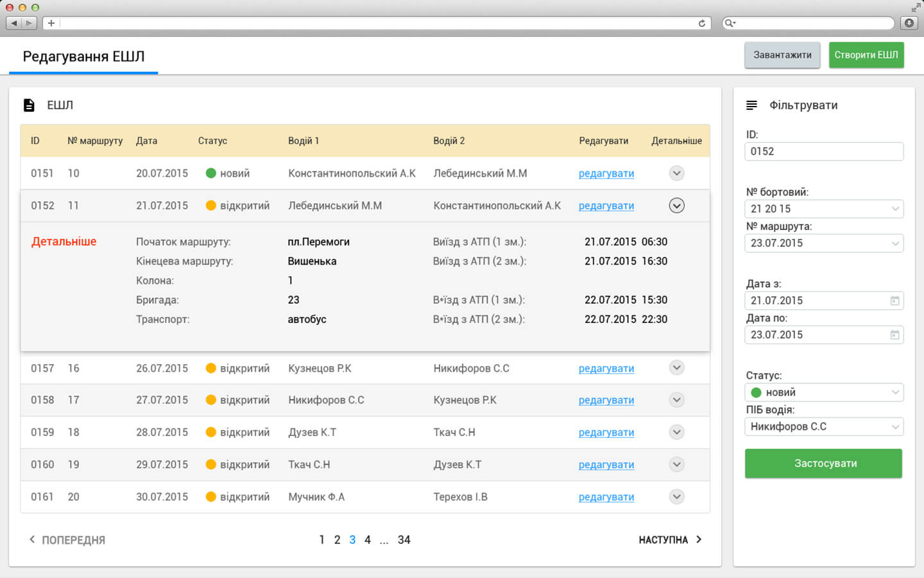Click driver name Константинопольский А.К in row 0151
This screenshot has width=924, height=578.
click(352, 173)
